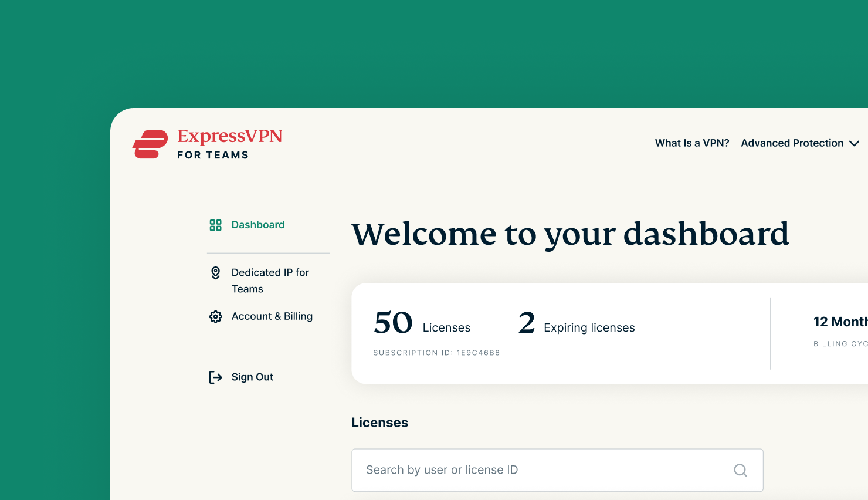Open the What Is a VPN? link
The width and height of the screenshot is (868, 500).
coord(692,143)
